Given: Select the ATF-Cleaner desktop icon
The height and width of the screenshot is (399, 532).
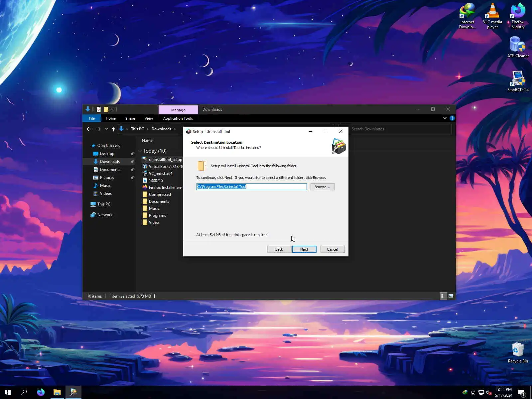Looking at the screenshot, I should [x=518, y=47].
